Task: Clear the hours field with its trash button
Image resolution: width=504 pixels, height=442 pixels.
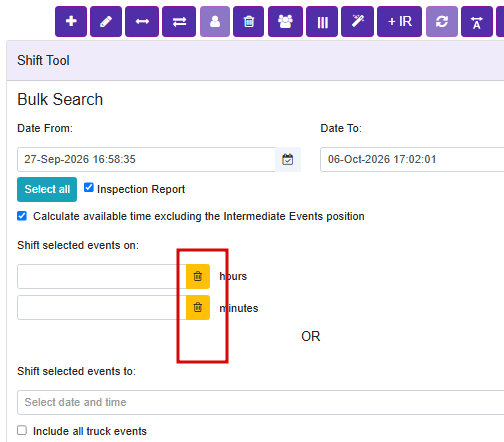Action: (x=198, y=276)
